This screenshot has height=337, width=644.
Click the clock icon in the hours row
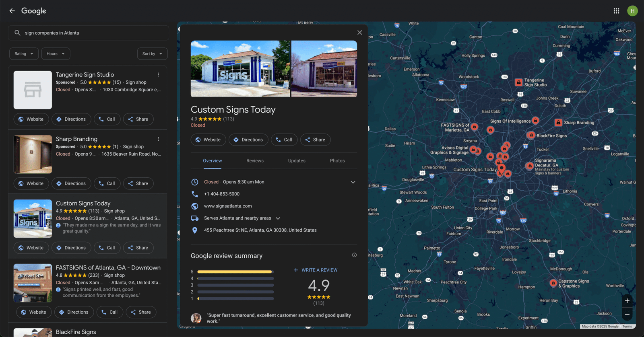coord(195,182)
